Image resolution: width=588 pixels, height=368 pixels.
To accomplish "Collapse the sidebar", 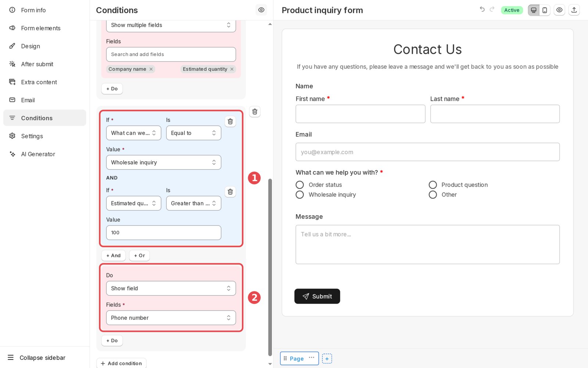I will click(x=36, y=358).
